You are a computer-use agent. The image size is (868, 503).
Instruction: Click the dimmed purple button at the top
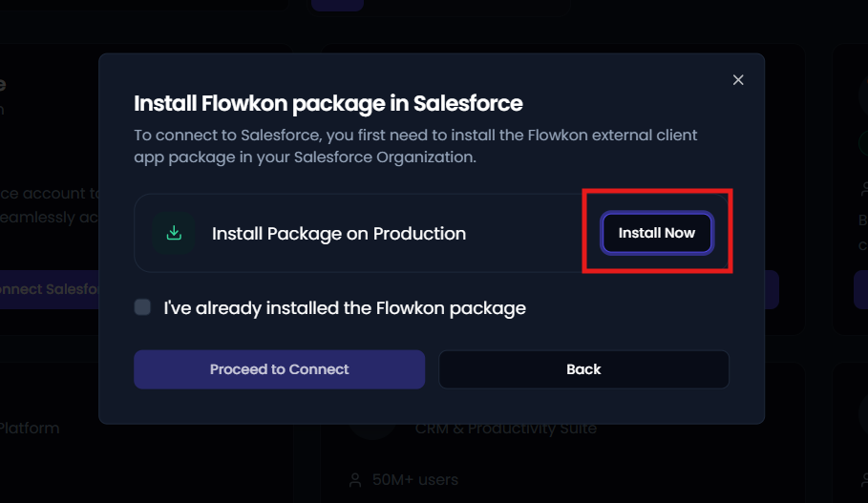click(x=337, y=5)
